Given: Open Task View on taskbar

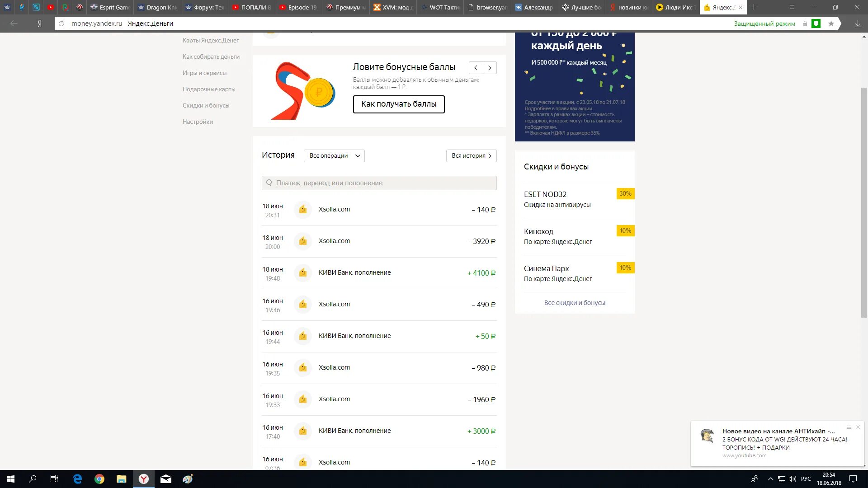Looking at the screenshot, I should point(54,479).
